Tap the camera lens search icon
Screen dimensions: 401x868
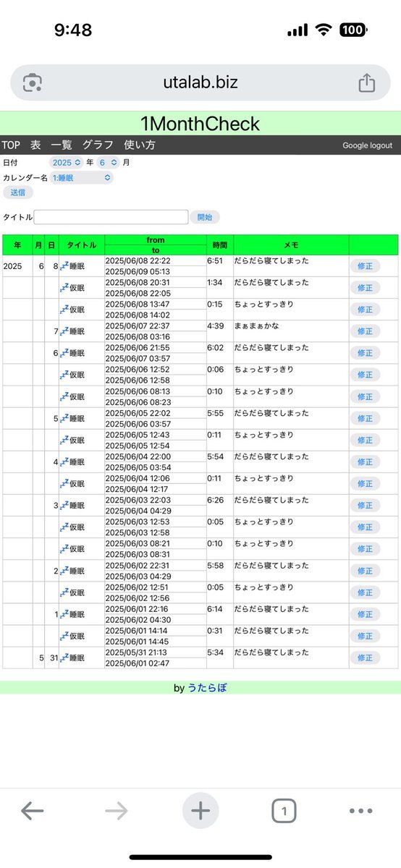tap(33, 82)
